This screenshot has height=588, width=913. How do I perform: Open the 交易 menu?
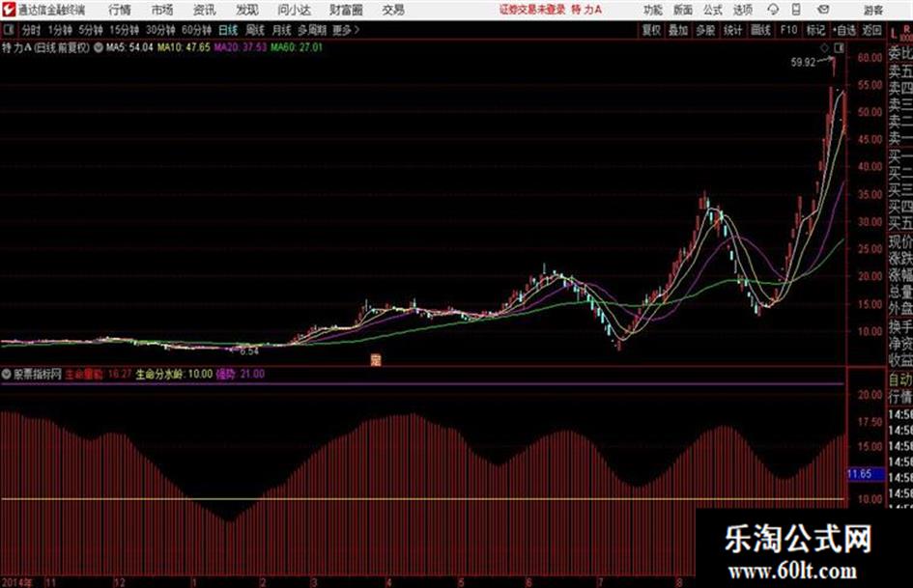click(393, 10)
